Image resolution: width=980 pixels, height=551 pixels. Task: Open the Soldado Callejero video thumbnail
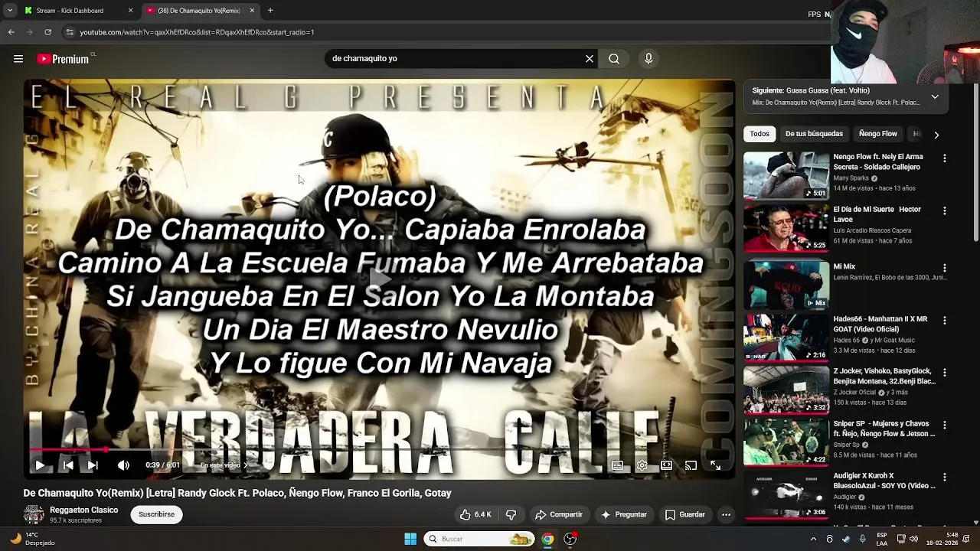[786, 176]
